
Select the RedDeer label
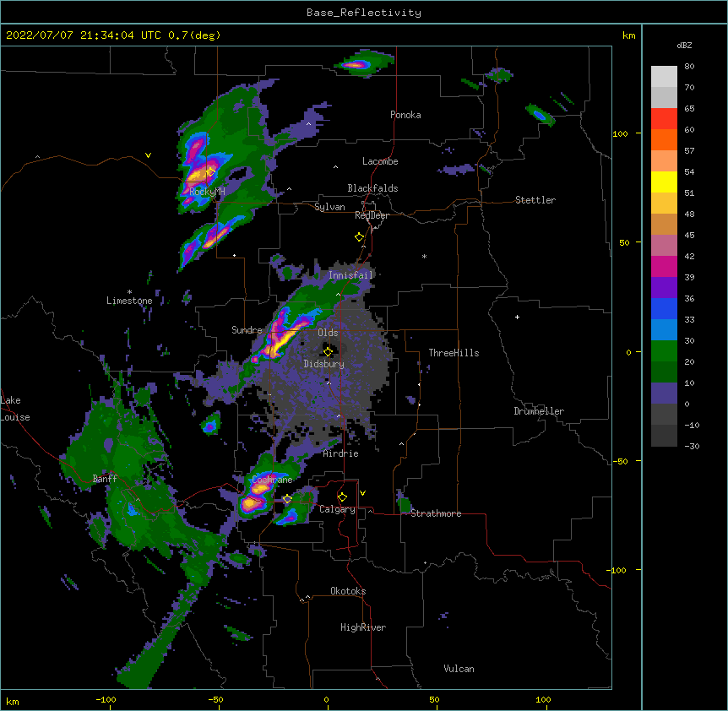coord(372,215)
